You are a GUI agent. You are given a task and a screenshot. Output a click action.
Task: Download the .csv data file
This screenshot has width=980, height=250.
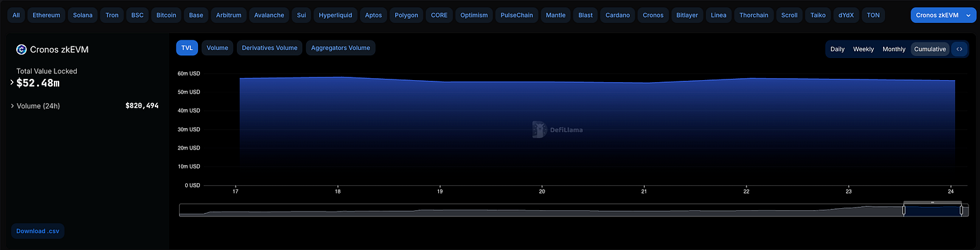click(x=38, y=231)
